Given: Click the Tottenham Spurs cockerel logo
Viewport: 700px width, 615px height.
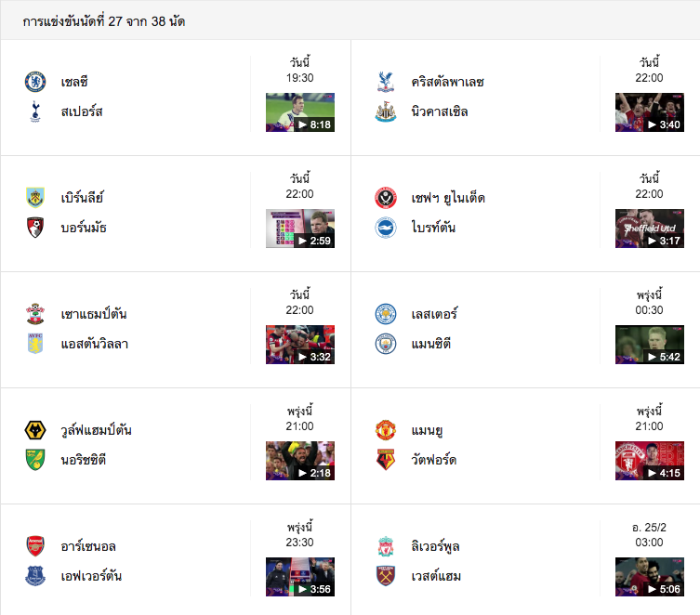Looking at the screenshot, I should [35, 111].
